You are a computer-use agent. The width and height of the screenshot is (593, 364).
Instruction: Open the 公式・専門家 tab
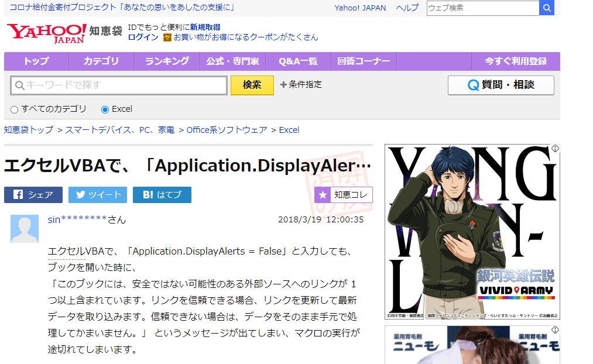tap(232, 61)
